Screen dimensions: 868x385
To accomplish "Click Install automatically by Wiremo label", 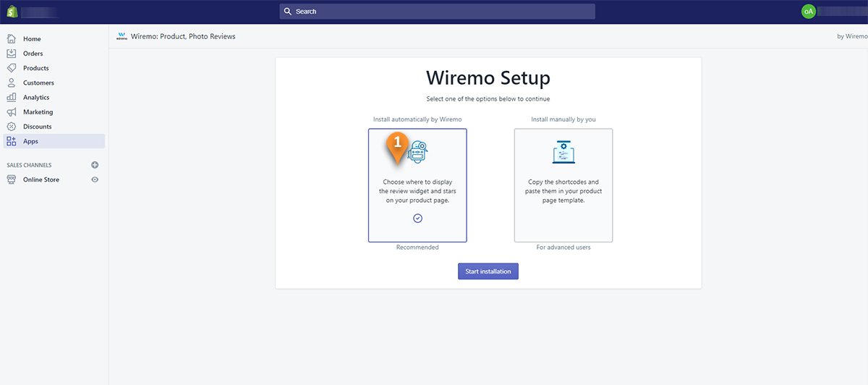I will [417, 119].
